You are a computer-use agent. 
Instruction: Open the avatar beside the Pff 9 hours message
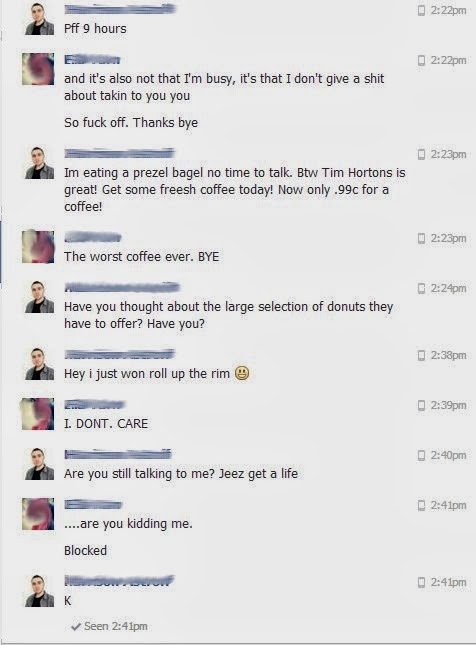pyautogui.click(x=39, y=19)
